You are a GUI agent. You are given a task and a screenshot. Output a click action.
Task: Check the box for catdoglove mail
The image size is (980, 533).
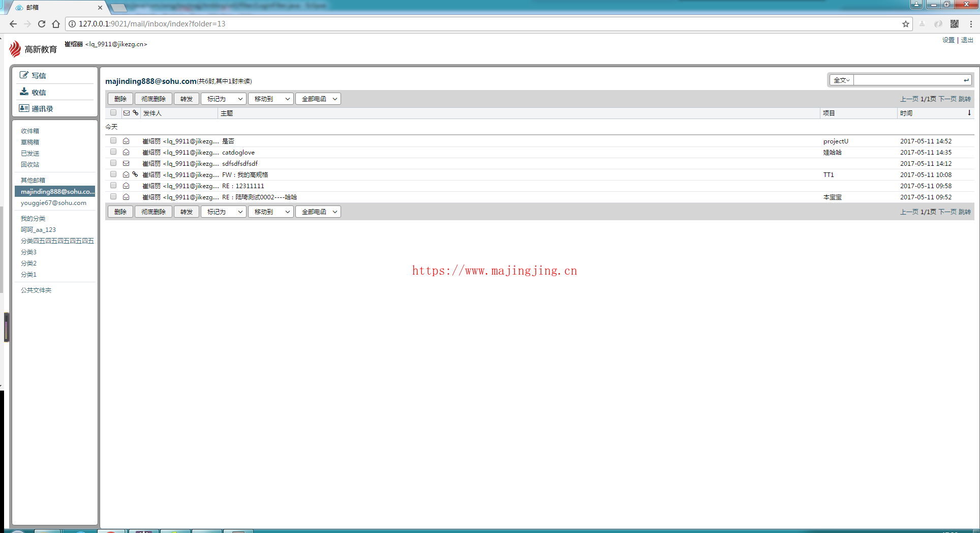click(x=113, y=152)
